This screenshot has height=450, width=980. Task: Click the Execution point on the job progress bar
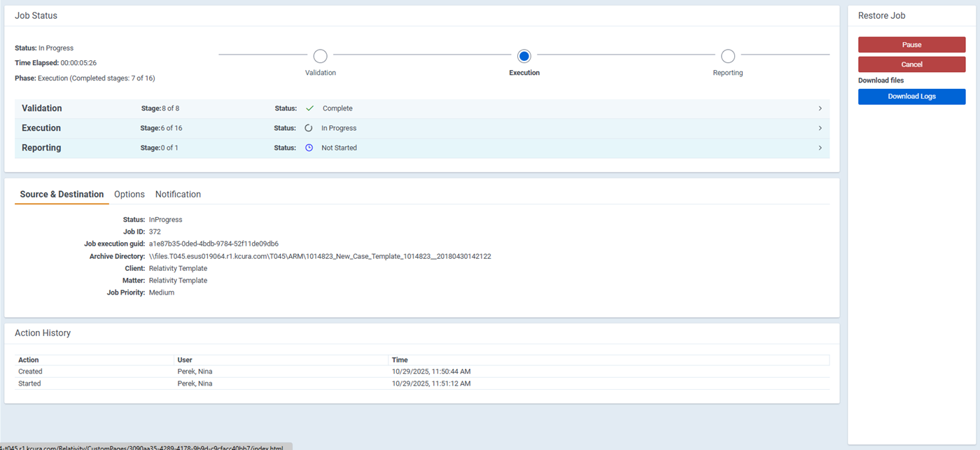coord(524,56)
